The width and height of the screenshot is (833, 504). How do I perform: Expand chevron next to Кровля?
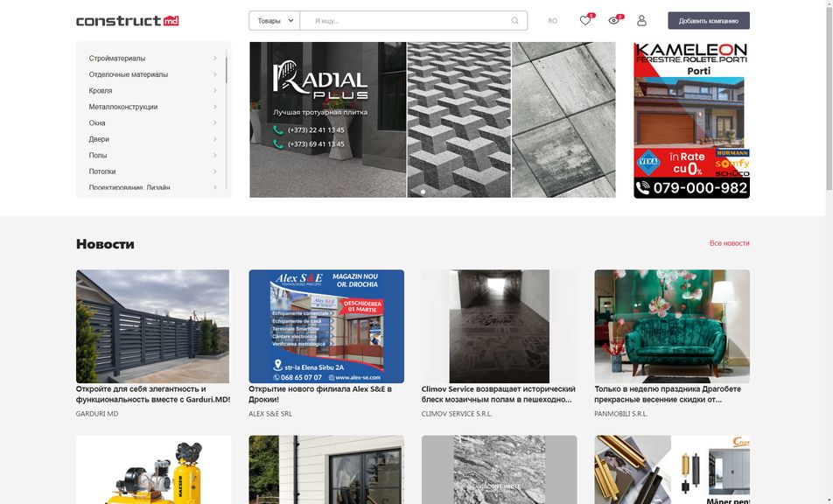point(215,91)
